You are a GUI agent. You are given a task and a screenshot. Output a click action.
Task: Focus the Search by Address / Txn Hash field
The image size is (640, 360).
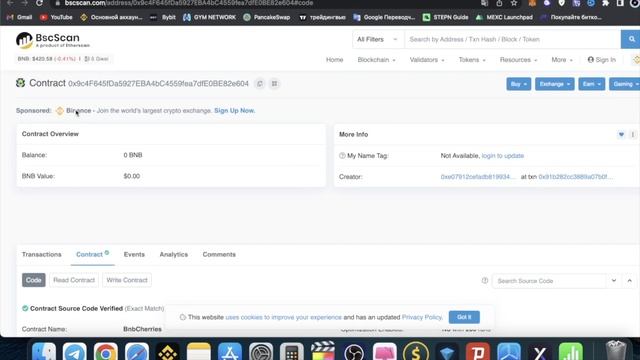click(x=513, y=39)
